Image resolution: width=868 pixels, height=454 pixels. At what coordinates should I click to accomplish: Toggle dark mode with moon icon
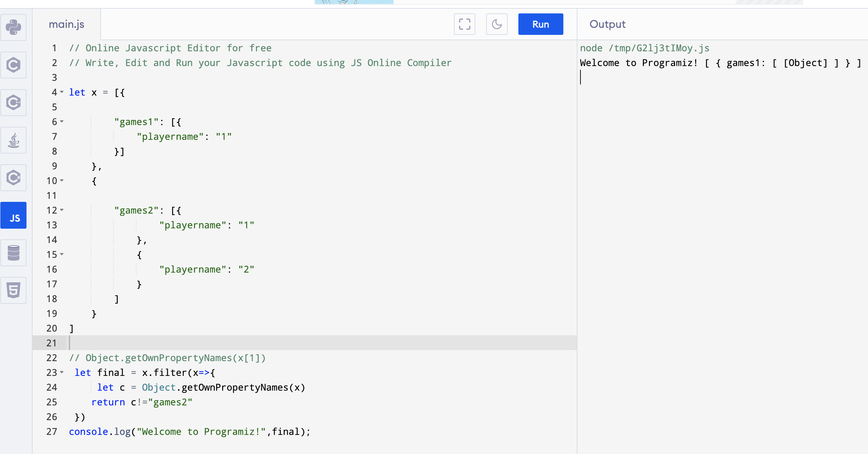point(497,24)
